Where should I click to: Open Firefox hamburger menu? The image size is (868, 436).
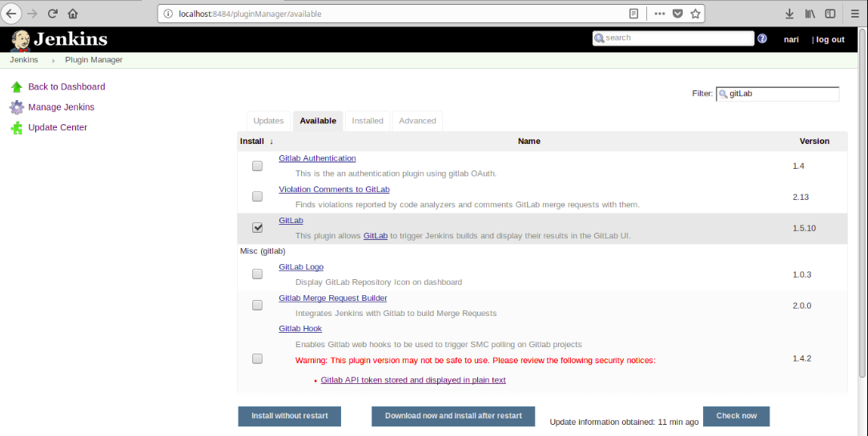(x=855, y=14)
